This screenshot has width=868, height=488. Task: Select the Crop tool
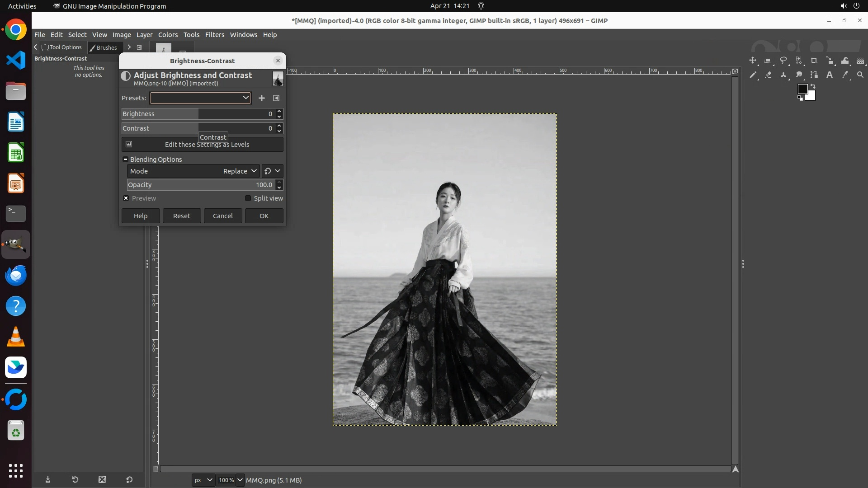[x=814, y=61]
